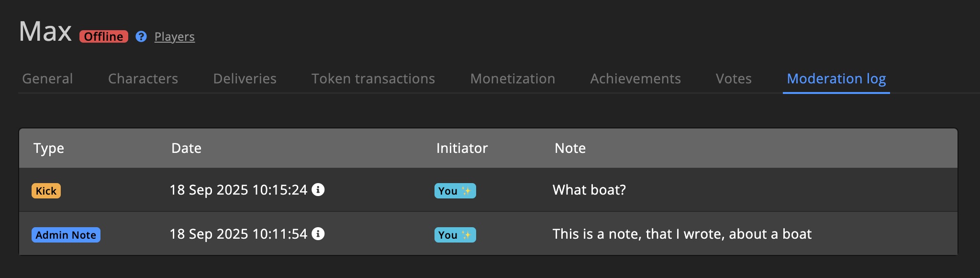Click the Offline status badge

pos(104,36)
